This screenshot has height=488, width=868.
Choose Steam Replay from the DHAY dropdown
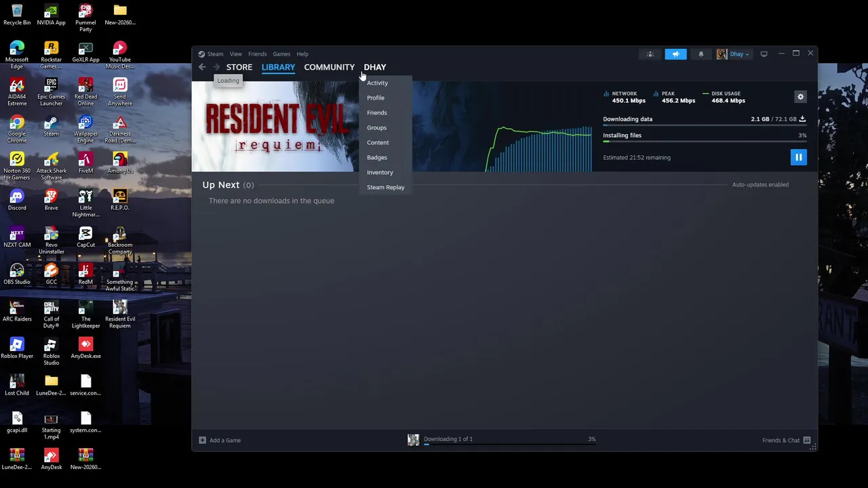coord(386,187)
